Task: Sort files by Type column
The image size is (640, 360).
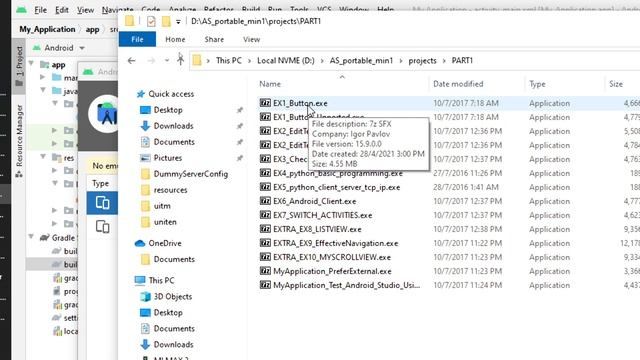Action: coord(537,84)
